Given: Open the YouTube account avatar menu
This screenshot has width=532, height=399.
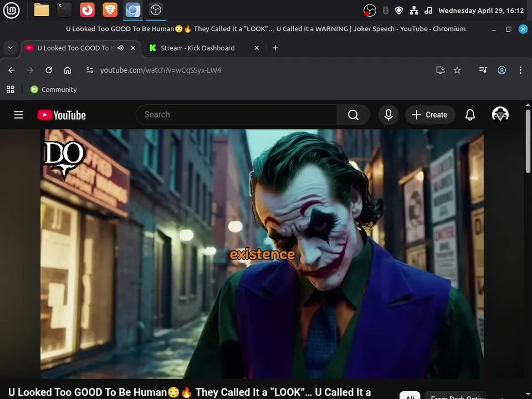Looking at the screenshot, I should point(500,114).
